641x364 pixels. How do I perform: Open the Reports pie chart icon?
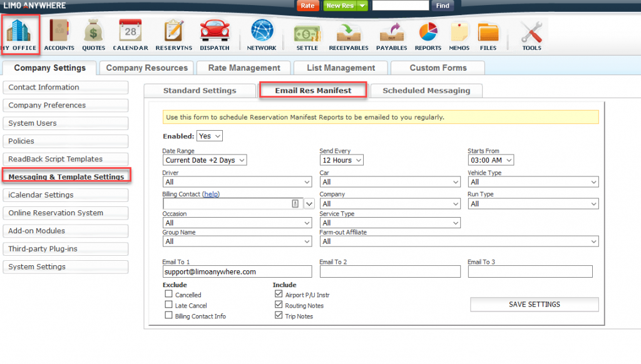(428, 31)
